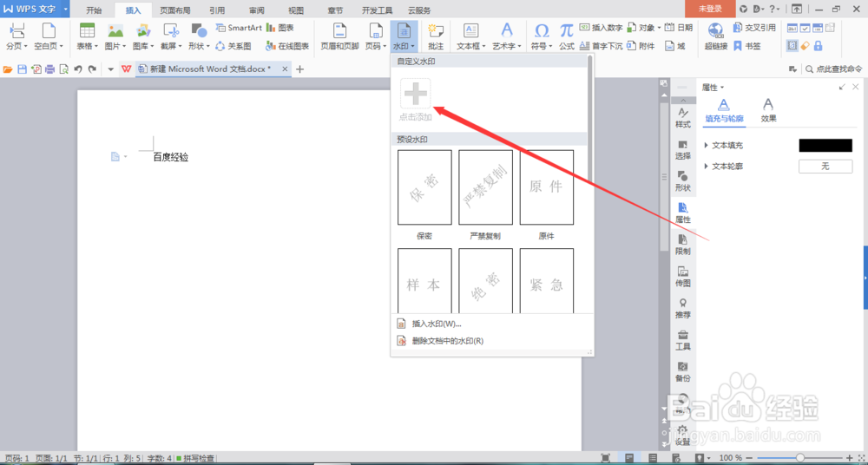The height and width of the screenshot is (465, 868).
Task: Switch to the 开发工具 ribbon tab
Action: tap(377, 10)
